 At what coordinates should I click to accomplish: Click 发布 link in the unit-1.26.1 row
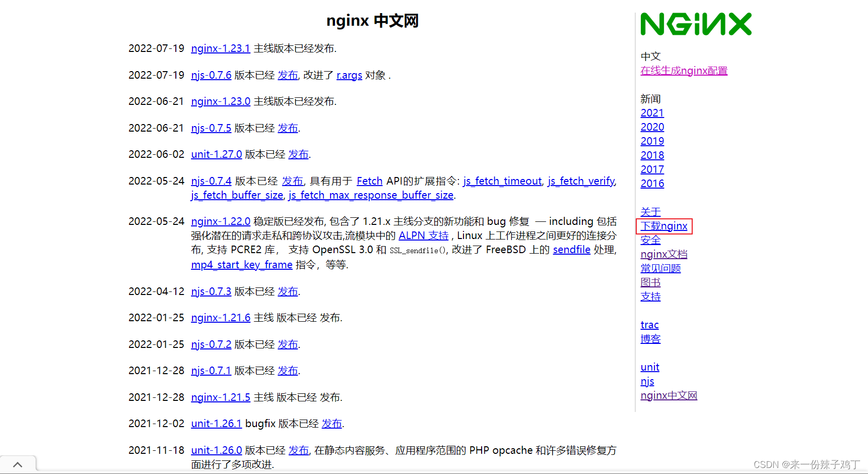[x=332, y=424]
